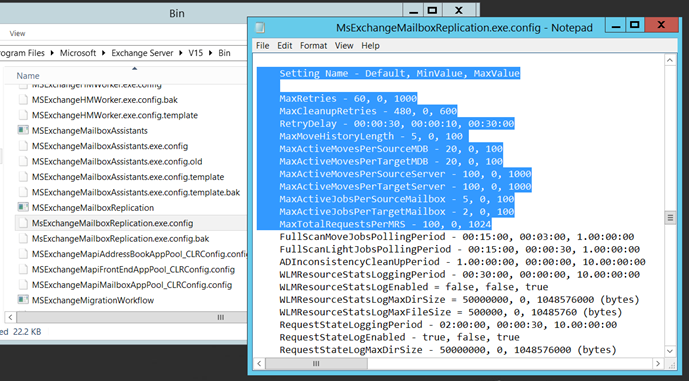This screenshot has height=381, width=689.
Task: Select MSExchangeHMWorker.exe.config.template file name
Action: (x=115, y=115)
